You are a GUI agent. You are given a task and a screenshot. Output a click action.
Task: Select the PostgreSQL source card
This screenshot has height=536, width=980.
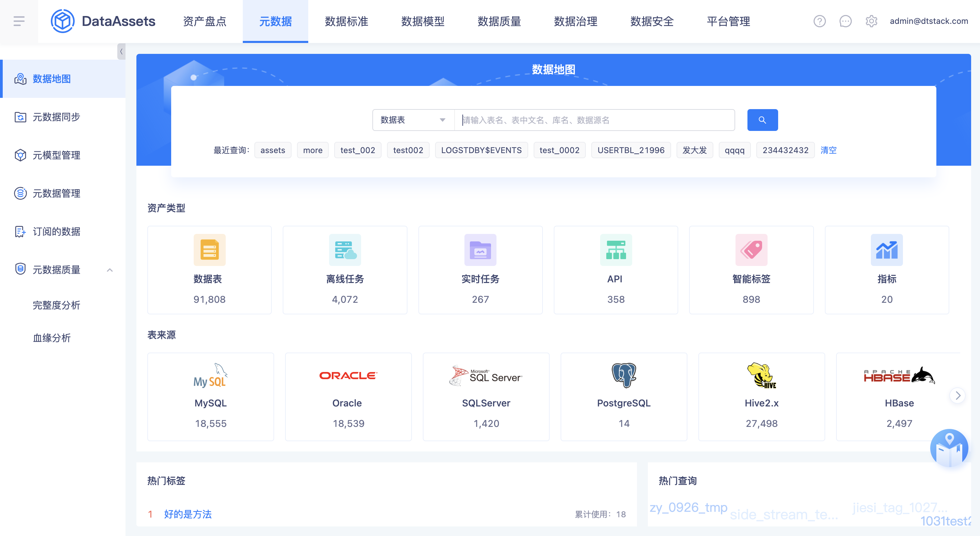click(x=624, y=397)
